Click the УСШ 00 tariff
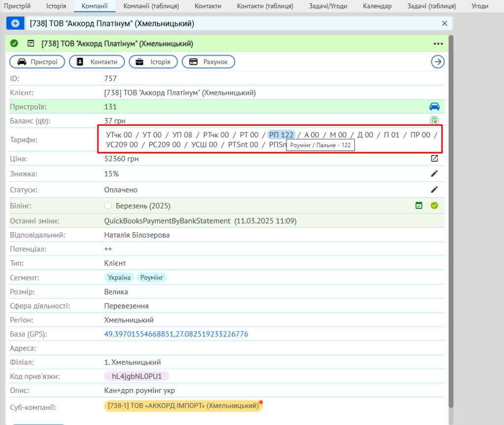This screenshot has height=425, width=504. (204, 145)
